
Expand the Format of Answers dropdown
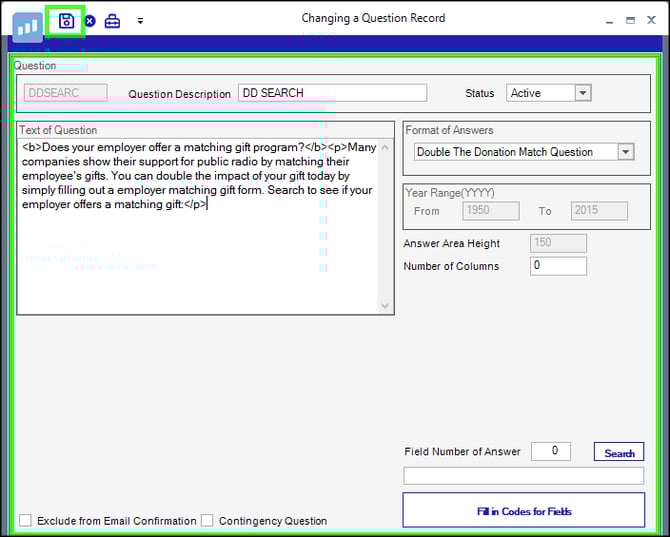pyautogui.click(x=626, y=152)
